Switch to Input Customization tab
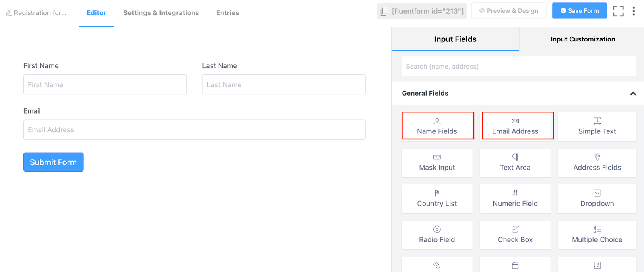Viewport: 644px width, 272px height. pyautogui.click(x=582, y=39)
